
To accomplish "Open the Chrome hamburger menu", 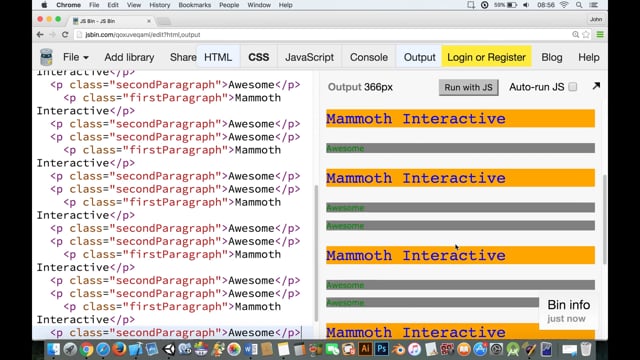I will [600, 35].
